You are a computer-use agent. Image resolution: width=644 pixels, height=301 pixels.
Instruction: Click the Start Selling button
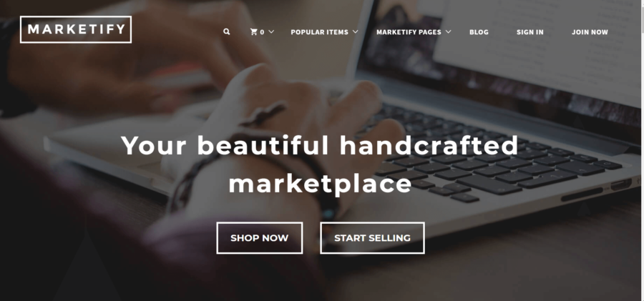(x=372, y=238)
